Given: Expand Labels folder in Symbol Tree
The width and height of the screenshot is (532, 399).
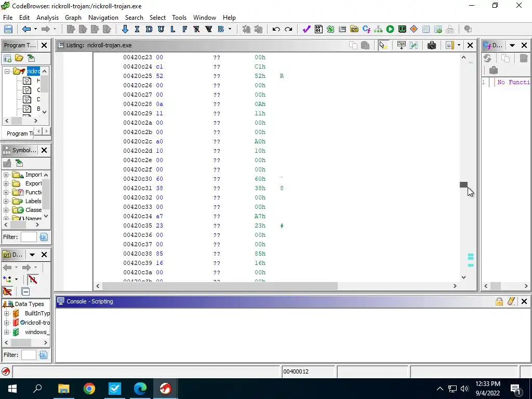Looking at the screenshot, I should pos(6,201).
